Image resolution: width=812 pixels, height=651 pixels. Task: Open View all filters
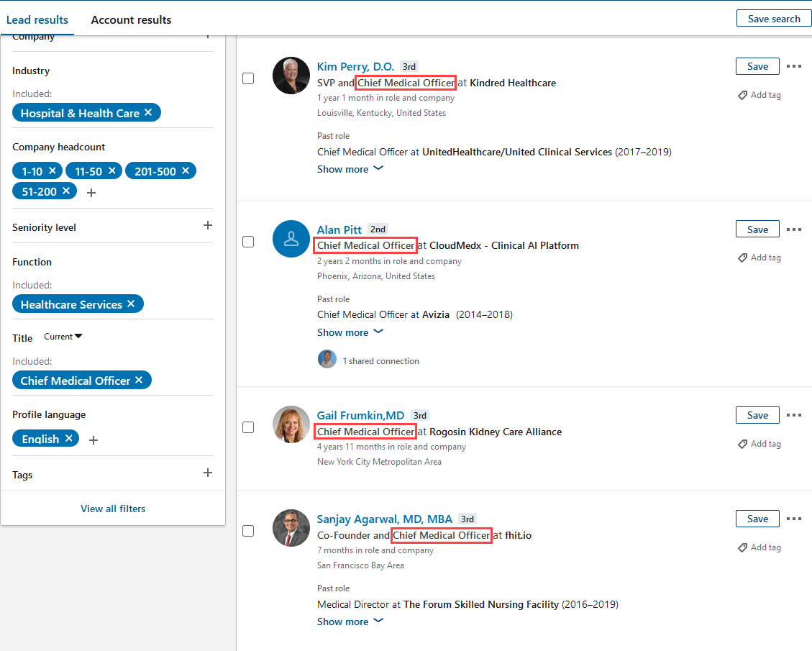113,509
